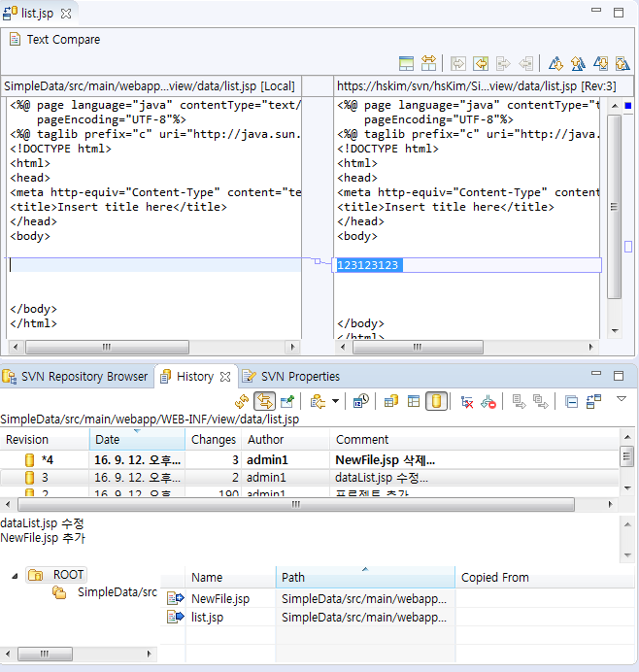Image resolution: width=639 pixels, height=672 pixels.
Task: Copy current change from right to left
Action: [x=525, y=64]
